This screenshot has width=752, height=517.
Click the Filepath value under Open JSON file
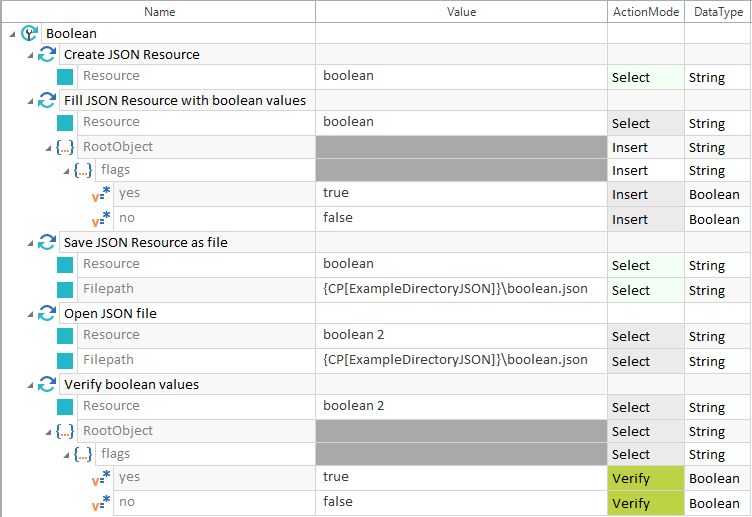tap(455, 359)
